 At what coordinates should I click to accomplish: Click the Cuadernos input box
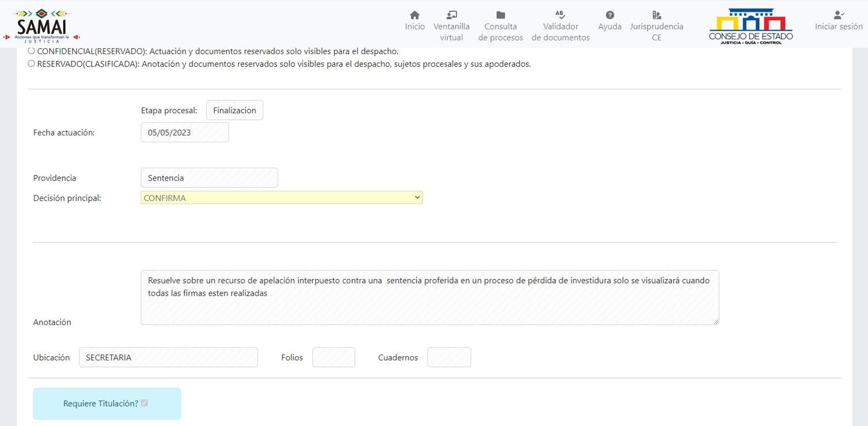click(x=449, y=357)
